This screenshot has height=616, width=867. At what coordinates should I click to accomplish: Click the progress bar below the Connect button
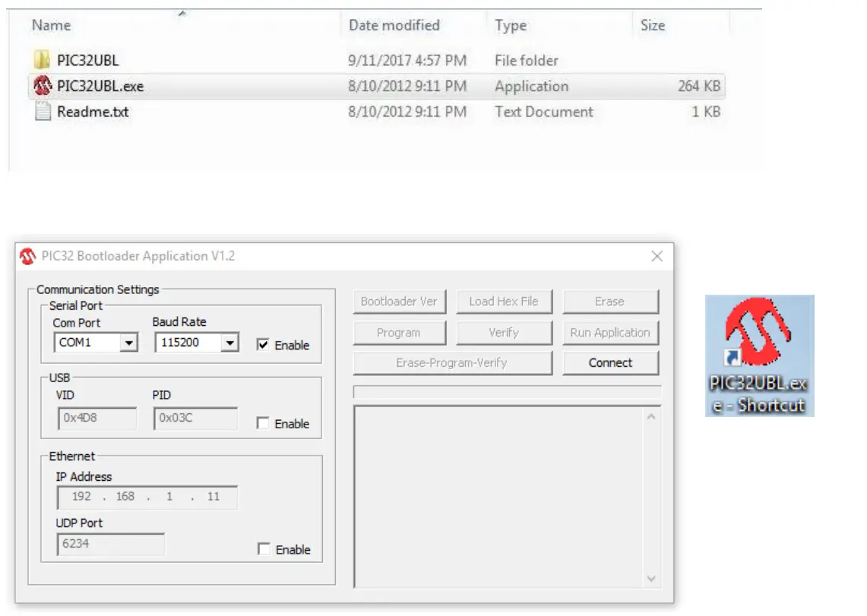(504, 393)
